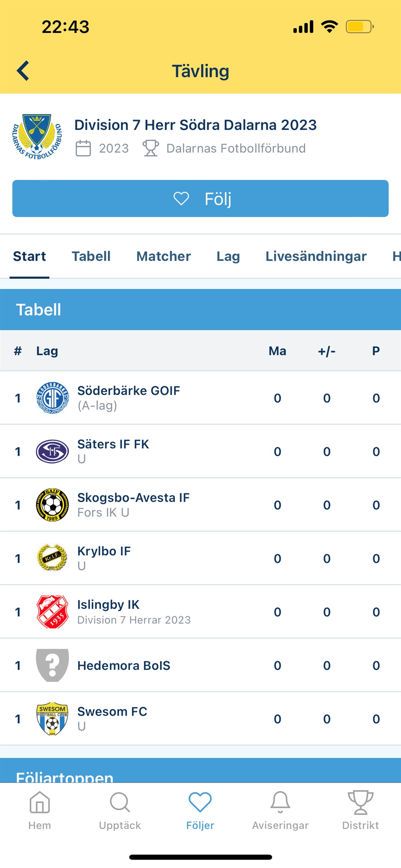Open Aviseringar from the bell icon
The width and height of the screenshot is (401, 868).
(x=280, y=810)
